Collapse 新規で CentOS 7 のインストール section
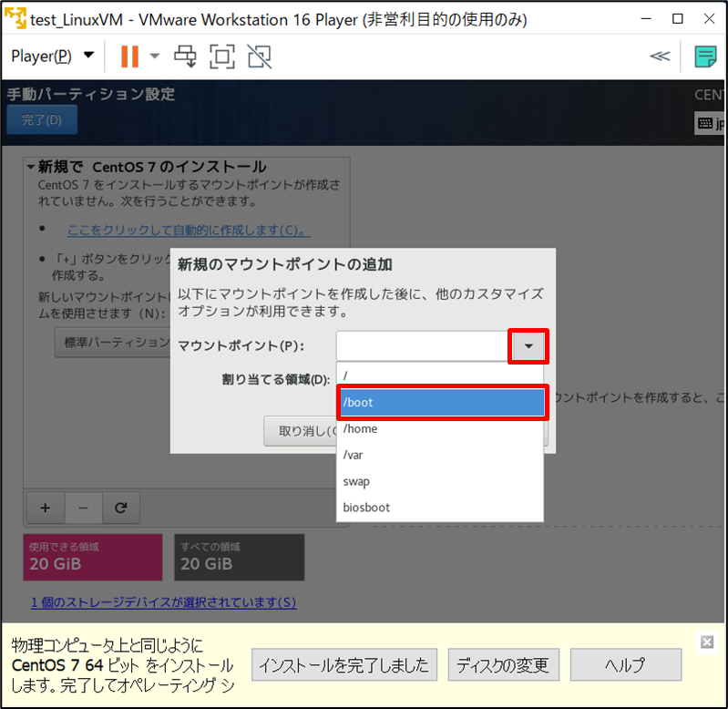The width and height of the screenshot is (728, 709). (x=31, y=167)
